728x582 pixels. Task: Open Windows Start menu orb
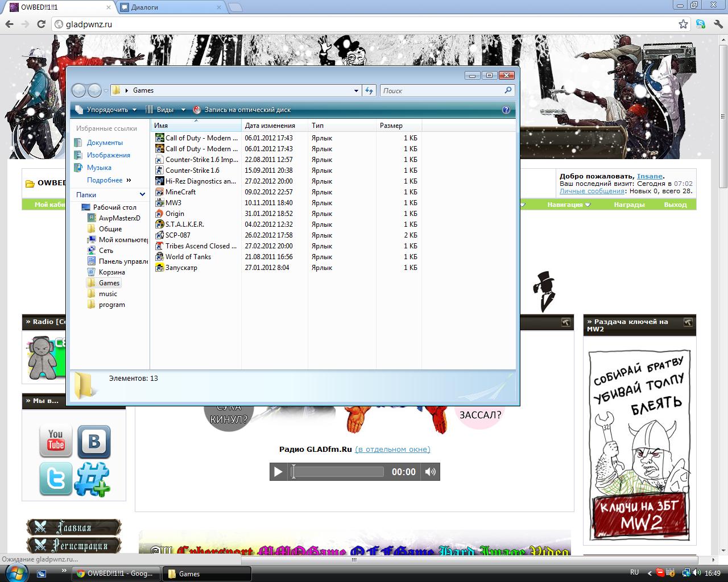click(15, 572)
